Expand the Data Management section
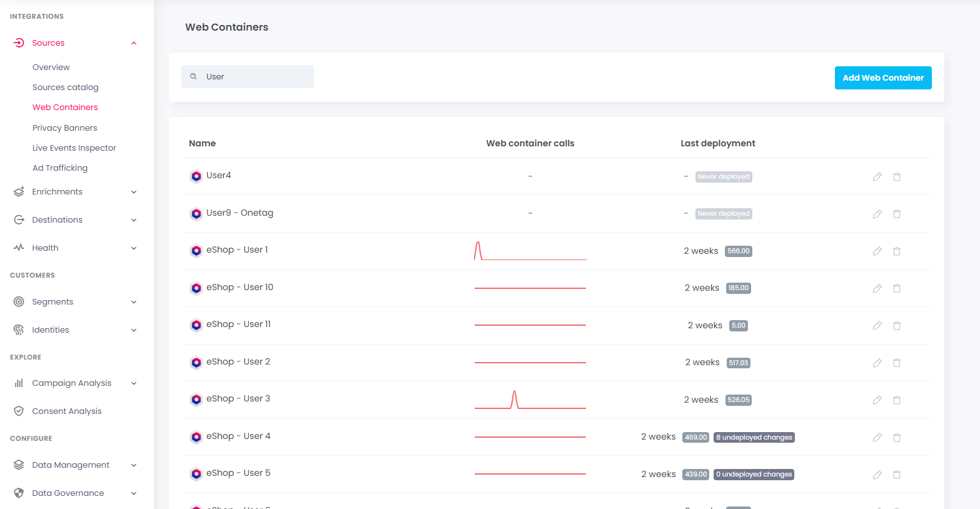980x509 pixels. click(x=134, y=465)
